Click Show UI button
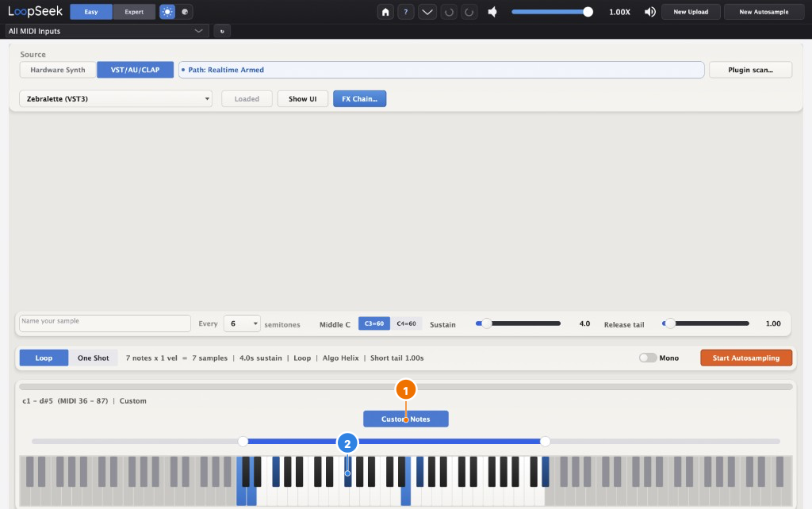This screenshot has width=812, height=509. [x=302, y=99]
